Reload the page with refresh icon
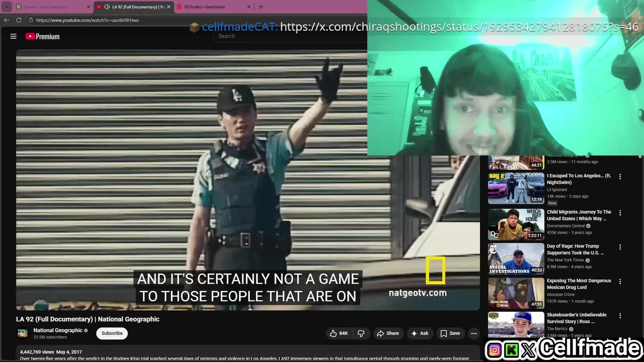The height and width of the screenshot is (362, 644). point(19,20)
